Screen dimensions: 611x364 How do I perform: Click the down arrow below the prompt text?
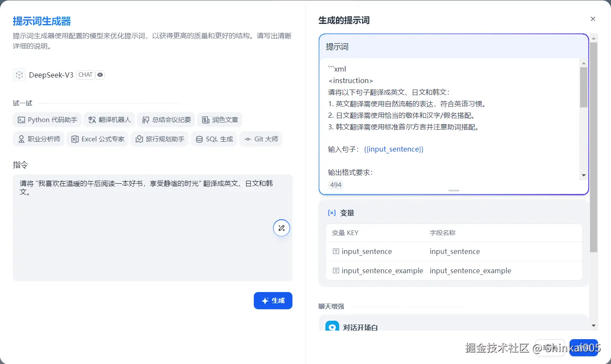coord(584,175)
